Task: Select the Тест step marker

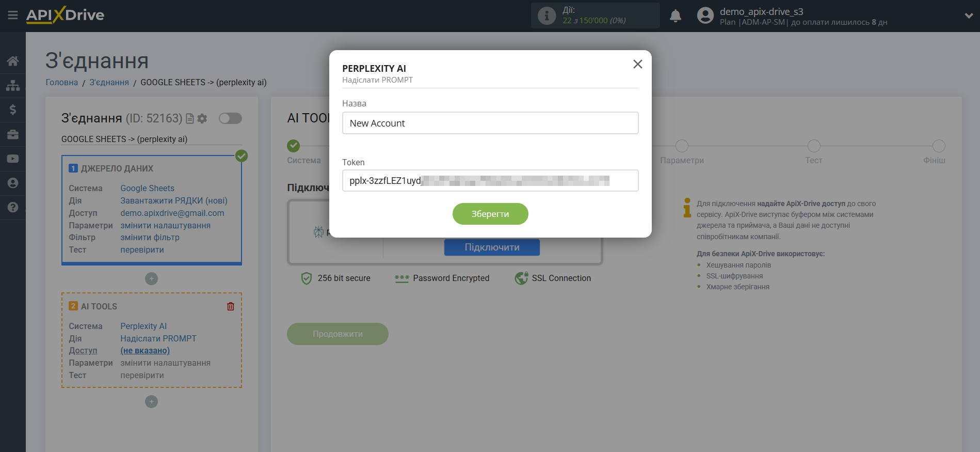Action: (814, 146)
